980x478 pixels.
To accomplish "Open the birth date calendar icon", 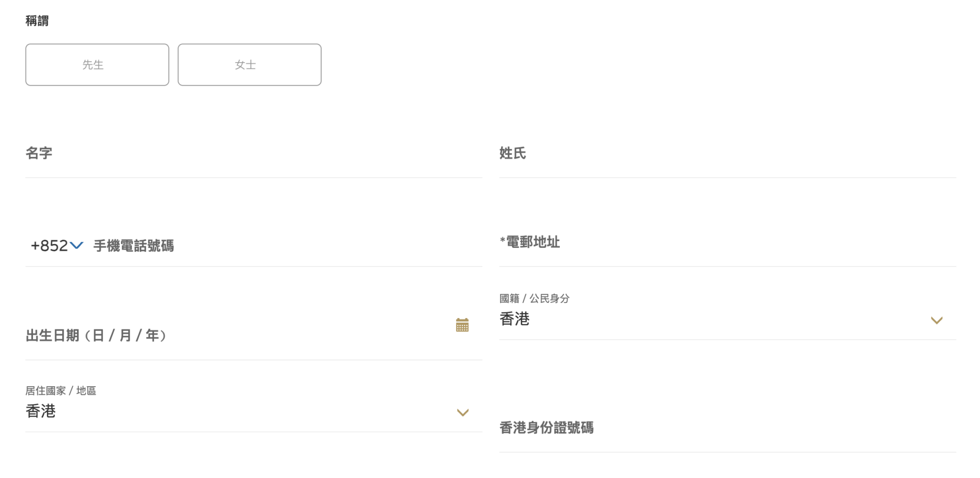I will click(462, 325).
